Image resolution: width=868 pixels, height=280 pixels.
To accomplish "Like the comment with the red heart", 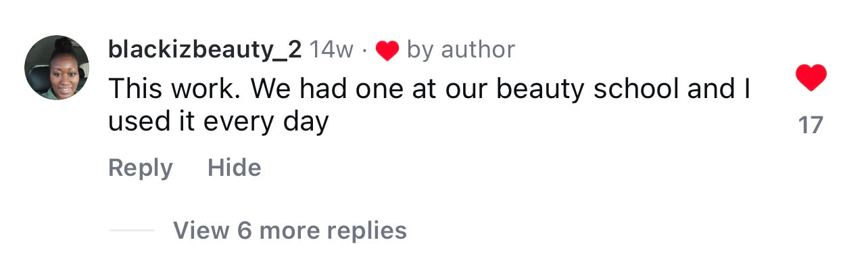I will pos(811,78).
